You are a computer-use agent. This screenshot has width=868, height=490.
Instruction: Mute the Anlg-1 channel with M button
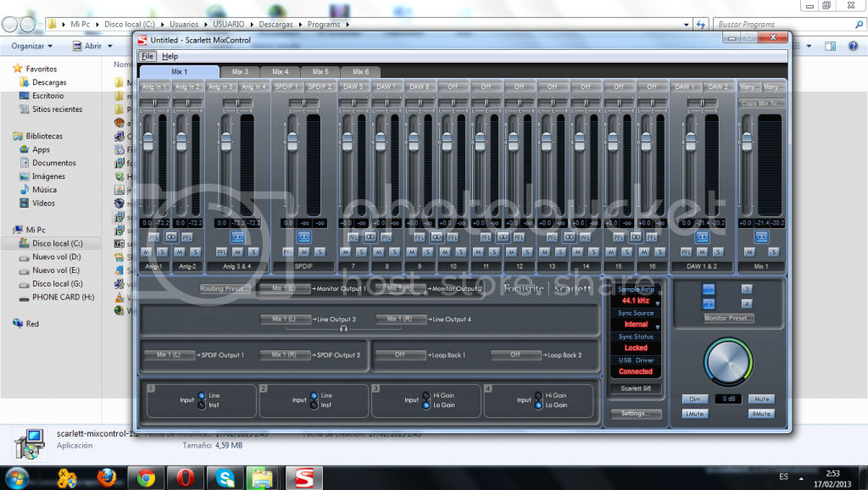147,252
